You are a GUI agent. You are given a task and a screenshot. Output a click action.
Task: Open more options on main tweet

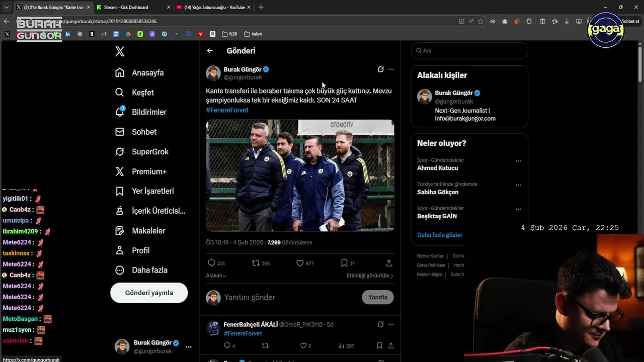pyautogui.click(x=391, y=69)
